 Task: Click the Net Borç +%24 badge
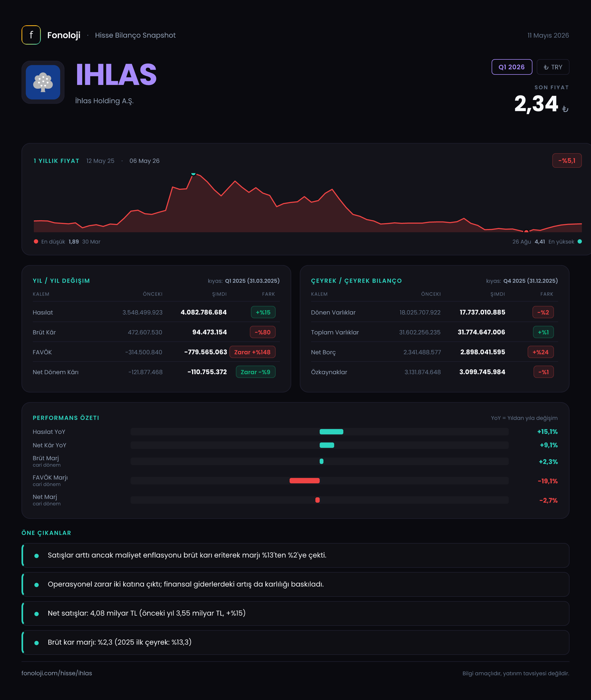541,352
